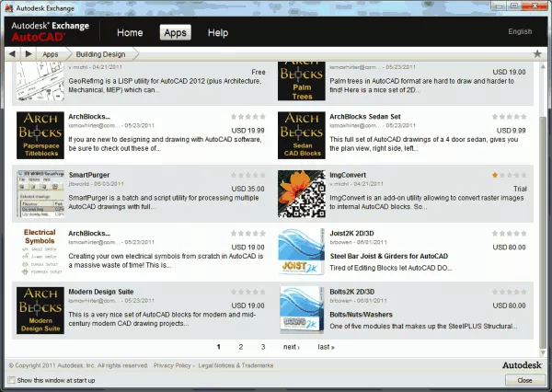Open the Joist2K product box icon

tap(302, 251)
